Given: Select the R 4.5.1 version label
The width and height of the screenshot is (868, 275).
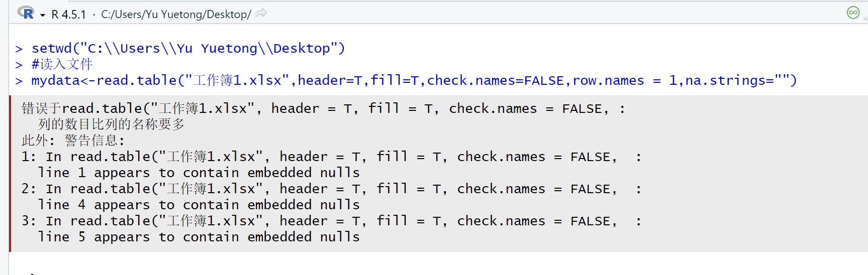Looking at the screenshot, I should (x=69, y=15).
